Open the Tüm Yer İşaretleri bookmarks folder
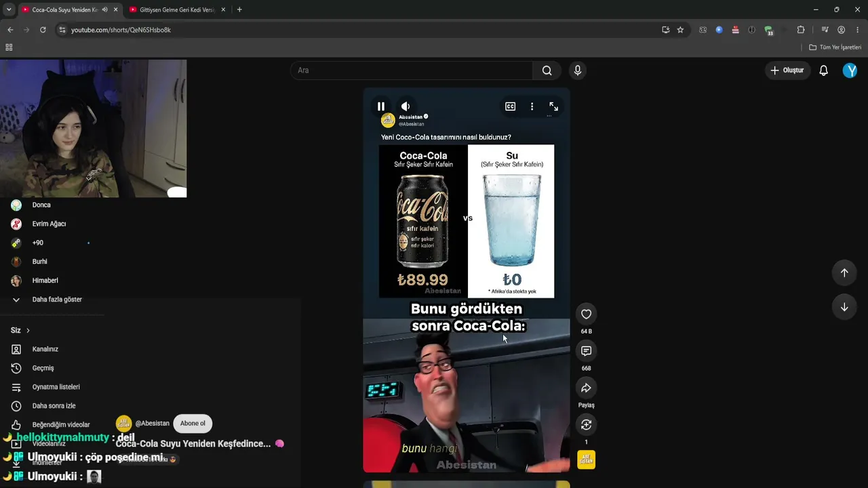 click(835, 47)
